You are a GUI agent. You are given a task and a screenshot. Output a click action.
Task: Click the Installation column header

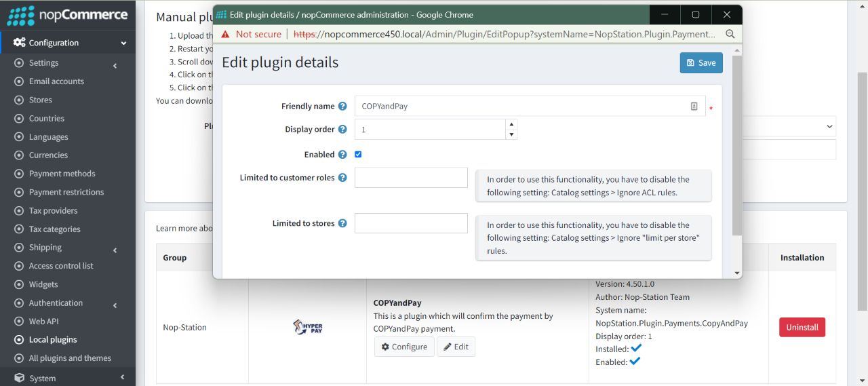pyautogui.click(x=802, y=258)
